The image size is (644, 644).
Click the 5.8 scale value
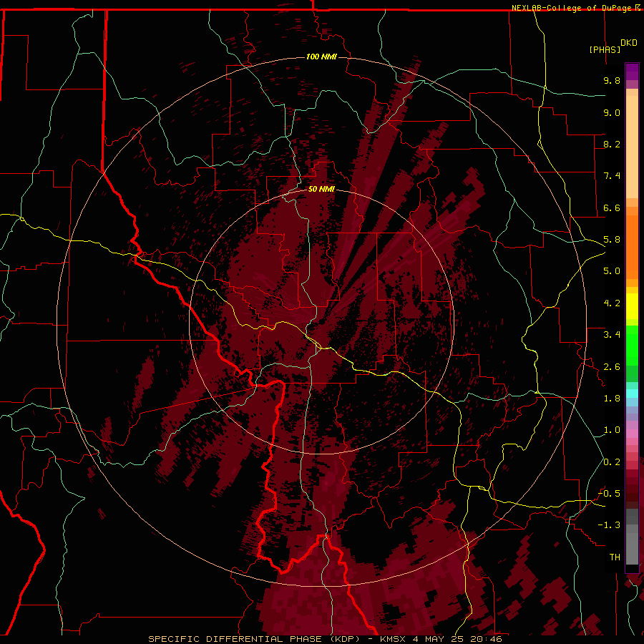click(612, 240)
